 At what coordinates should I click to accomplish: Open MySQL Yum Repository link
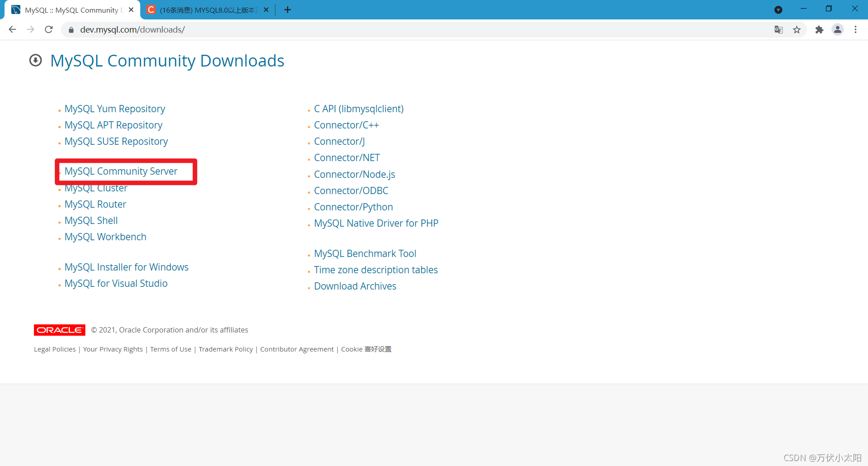tap(115, 109)
